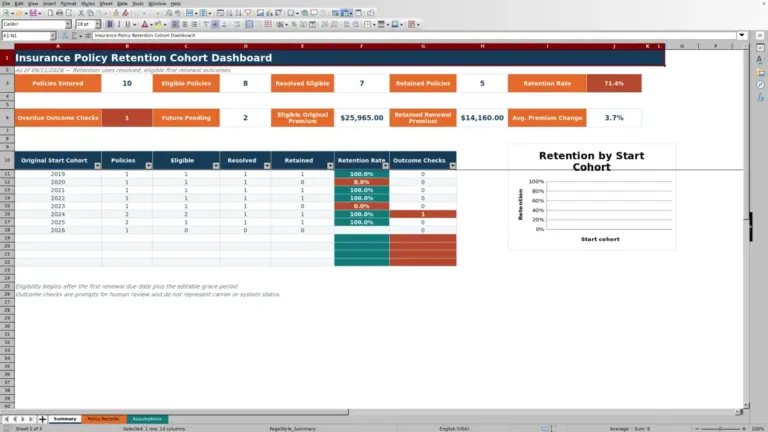Click the AutoFilter funnel icon
Image resolution: width=768 pixels, height=432 pixels.
(x=248, y=13)
